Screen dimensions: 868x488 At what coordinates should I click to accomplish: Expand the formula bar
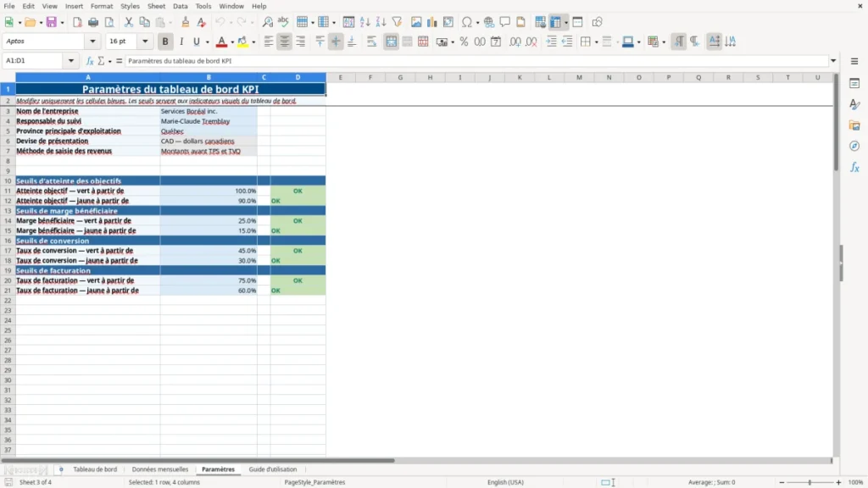(833, 61)
